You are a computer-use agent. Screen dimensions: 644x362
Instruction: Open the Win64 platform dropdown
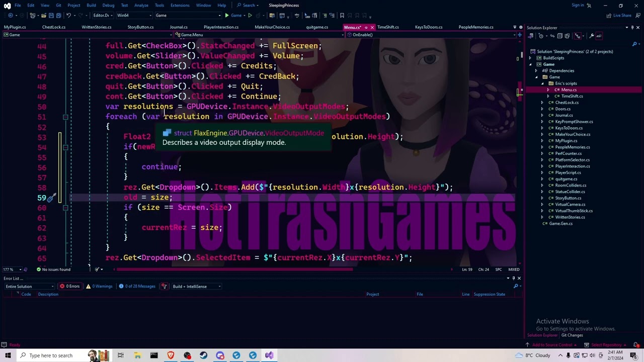[x=134, y=16]
